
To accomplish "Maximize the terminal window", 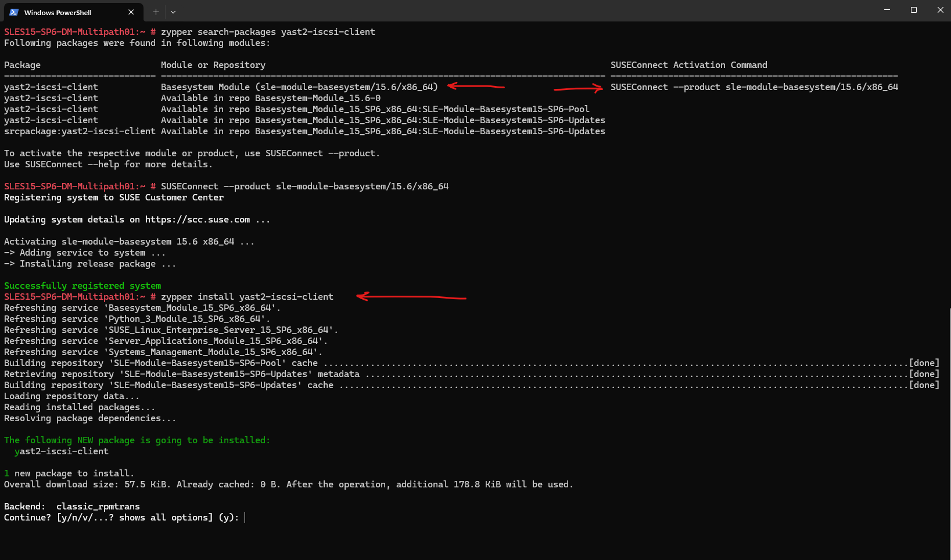I will pyautogui.click(x=914, y=10).
